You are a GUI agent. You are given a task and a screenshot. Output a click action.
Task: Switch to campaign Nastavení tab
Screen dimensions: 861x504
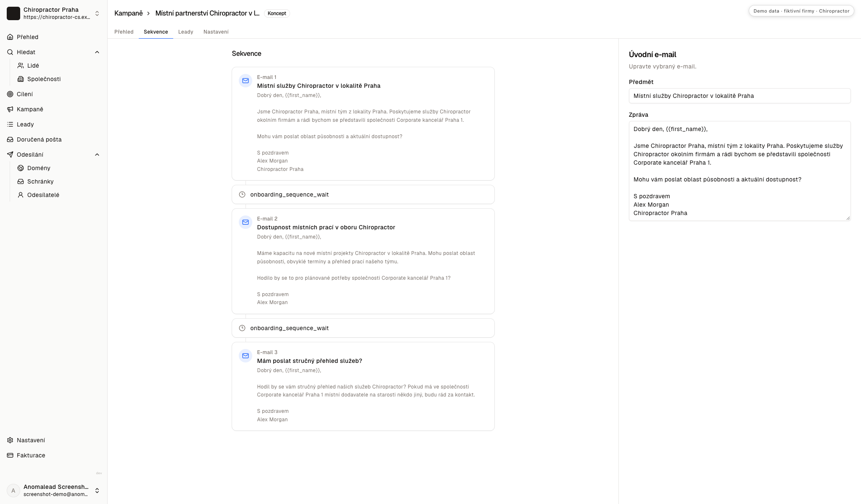click(x=216, y=32)
